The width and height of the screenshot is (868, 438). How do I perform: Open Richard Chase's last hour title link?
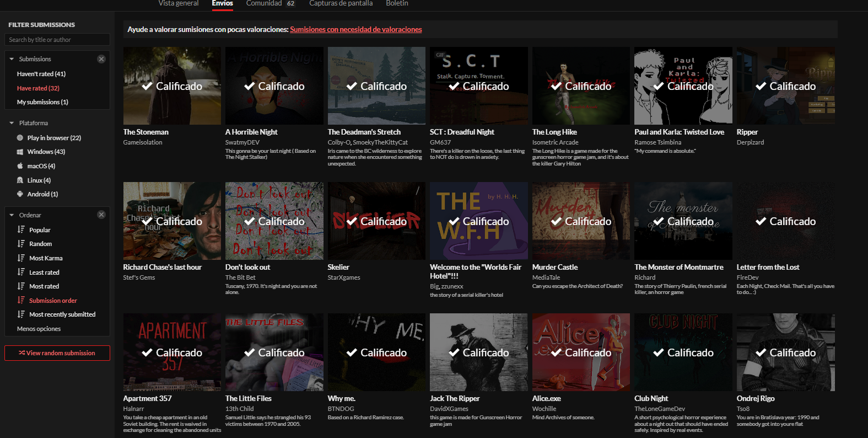tap(163, 268)
